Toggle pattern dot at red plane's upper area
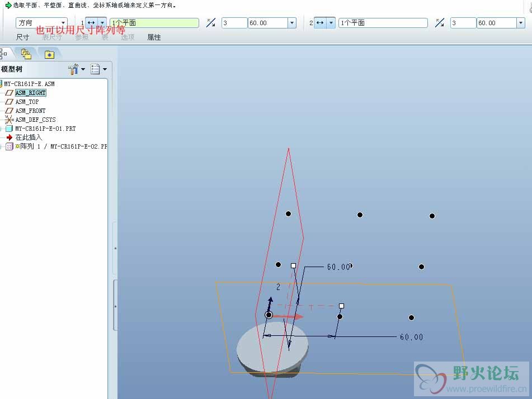 coord(288,213)
